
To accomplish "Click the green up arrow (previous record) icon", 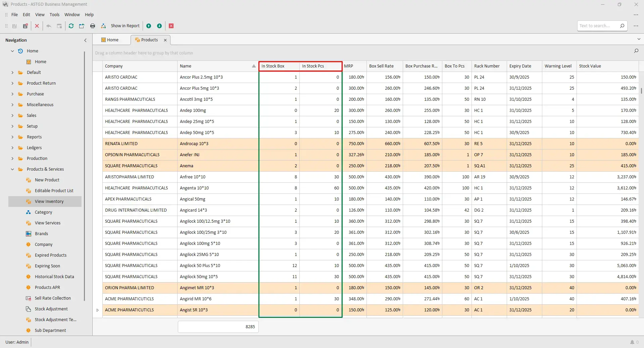I will pyautogui.click(x=149, y=26).
